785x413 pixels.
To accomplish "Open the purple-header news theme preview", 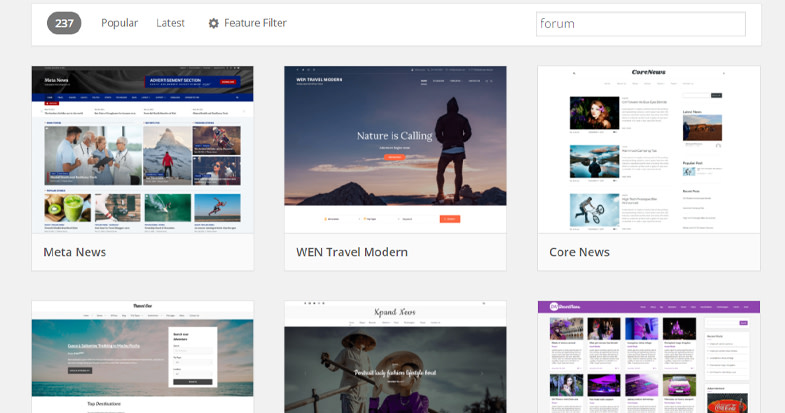I will pyautogui.click(x=649, y=357).
